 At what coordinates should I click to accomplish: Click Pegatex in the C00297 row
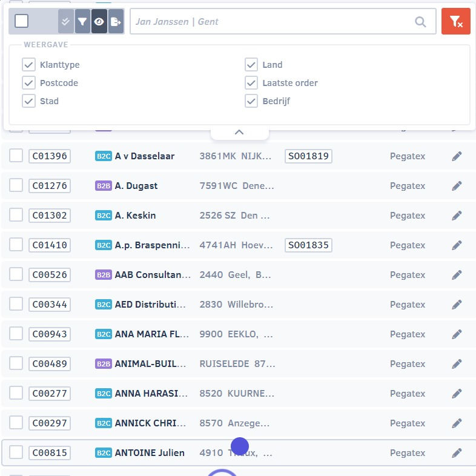tap(408, 423)
